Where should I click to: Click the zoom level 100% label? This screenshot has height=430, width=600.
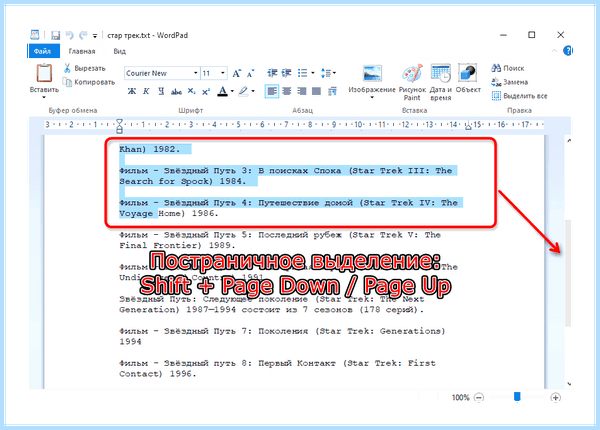coord(460,397)
